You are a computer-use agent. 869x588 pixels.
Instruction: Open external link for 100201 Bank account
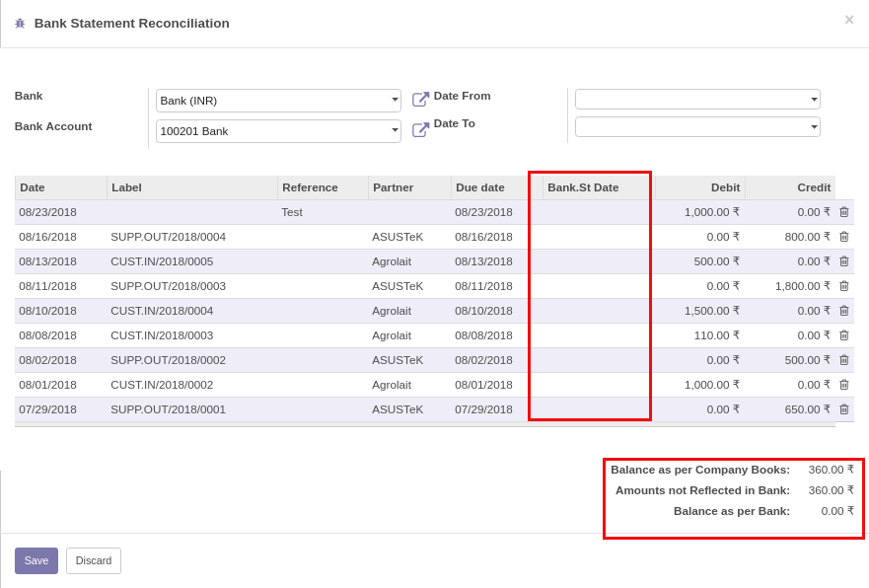click(x=420, y=130)
